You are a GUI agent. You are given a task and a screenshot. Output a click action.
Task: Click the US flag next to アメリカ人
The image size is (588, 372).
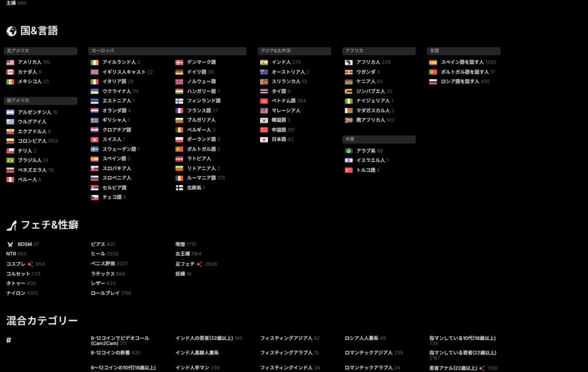(x=10, y=62)
